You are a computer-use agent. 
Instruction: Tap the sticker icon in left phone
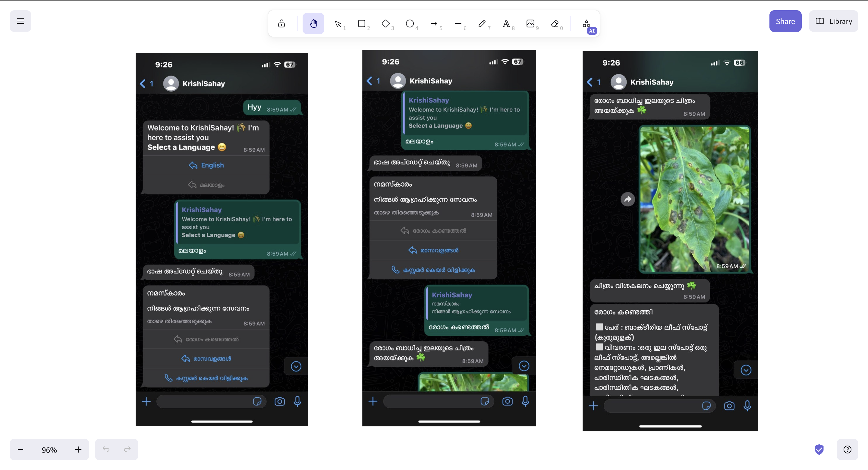257,401
